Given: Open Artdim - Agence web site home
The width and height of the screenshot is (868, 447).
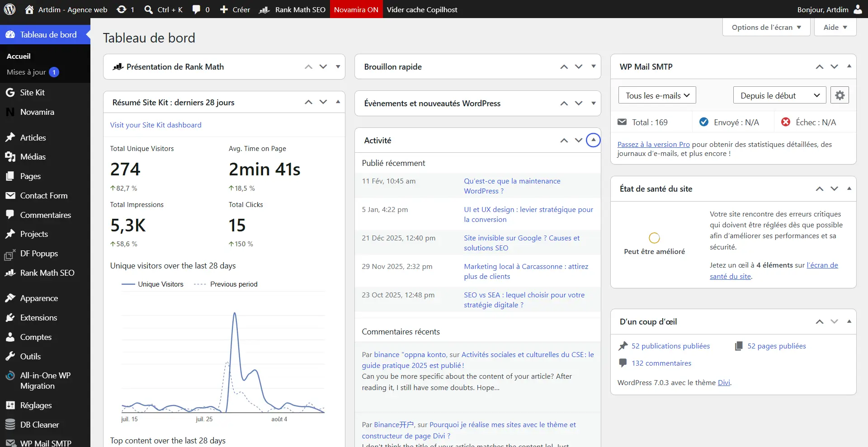Looking at the screenshot, I should coord(66,9).
